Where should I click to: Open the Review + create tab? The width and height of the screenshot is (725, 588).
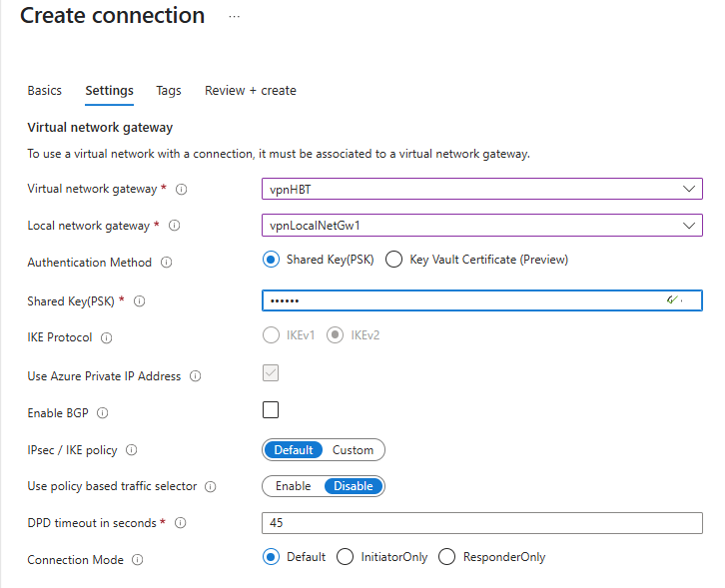(250, 90)
